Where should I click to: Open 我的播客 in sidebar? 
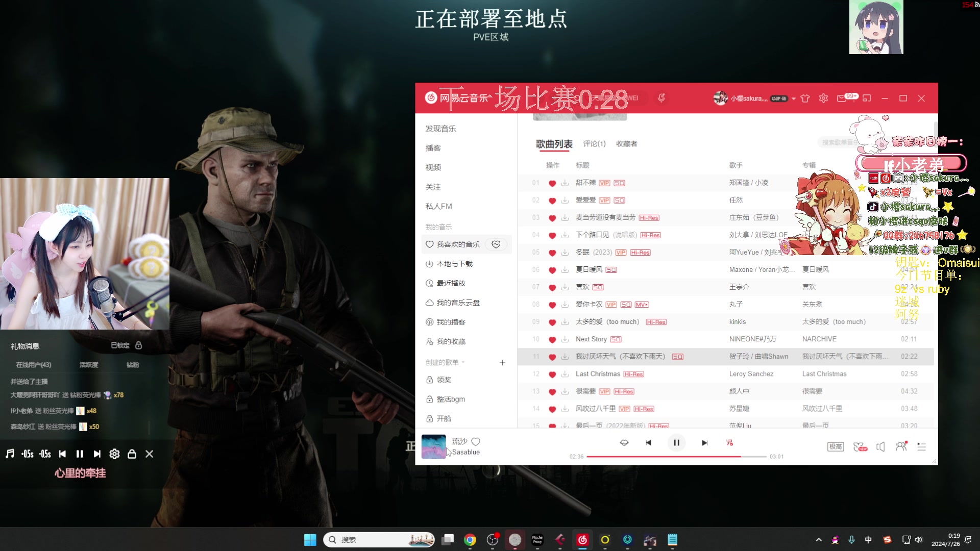coord(446,322)
